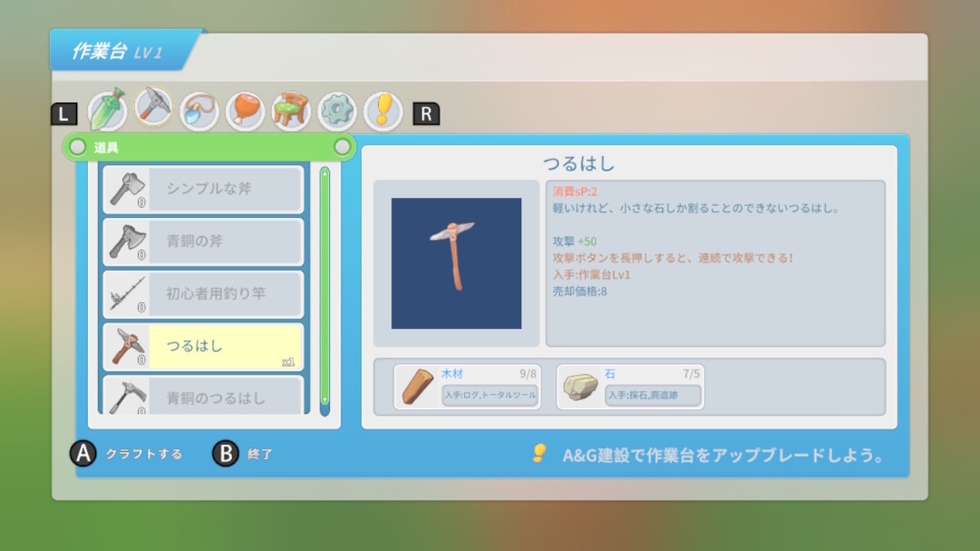This screenshot has width=980, height=551.
Task: Click the pickaxe preview image
Action: coord(456,263)
